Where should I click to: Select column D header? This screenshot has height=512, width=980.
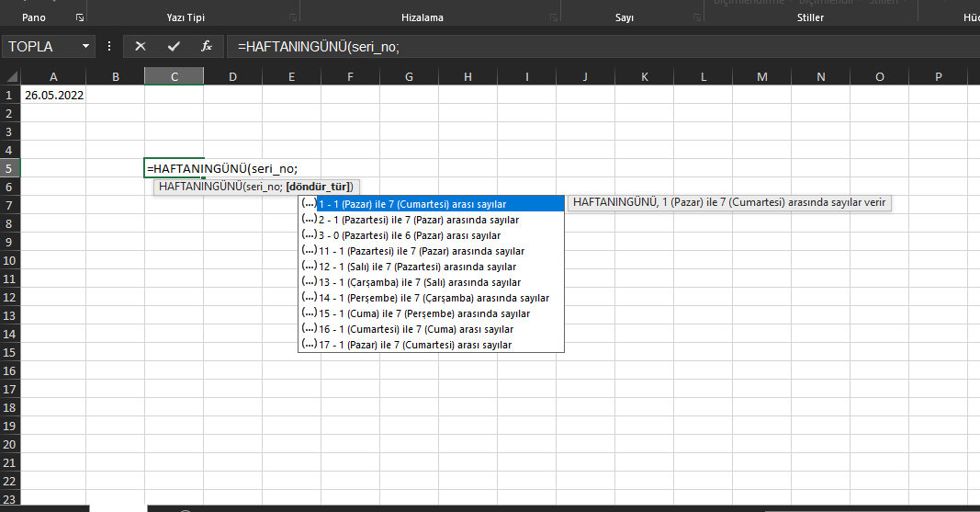(232, 77)
